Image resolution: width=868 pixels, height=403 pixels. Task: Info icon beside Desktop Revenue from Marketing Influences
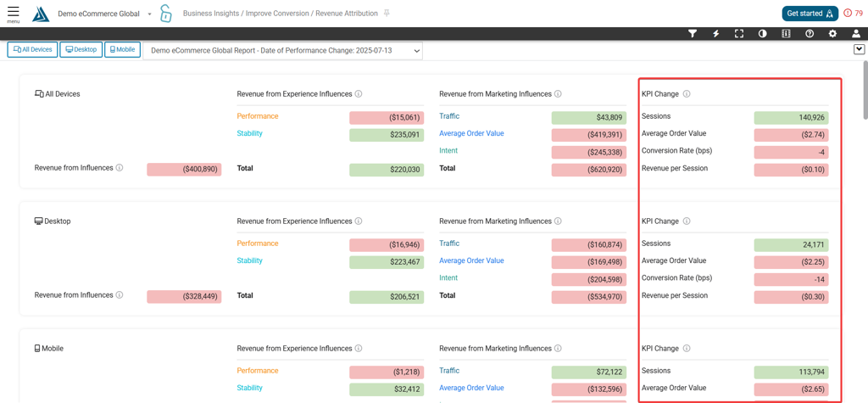(558, 221)
